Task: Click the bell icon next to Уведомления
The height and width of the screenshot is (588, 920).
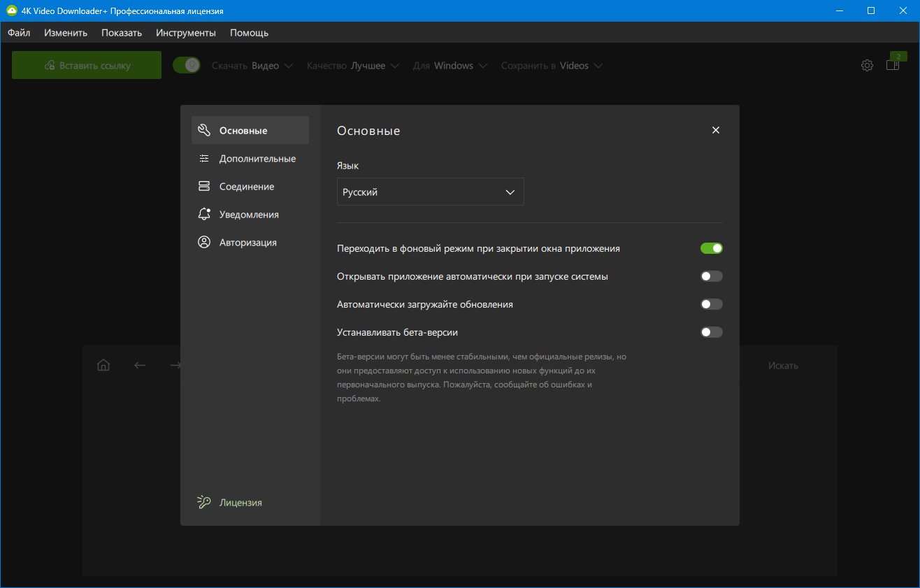Action: (204, 215)
